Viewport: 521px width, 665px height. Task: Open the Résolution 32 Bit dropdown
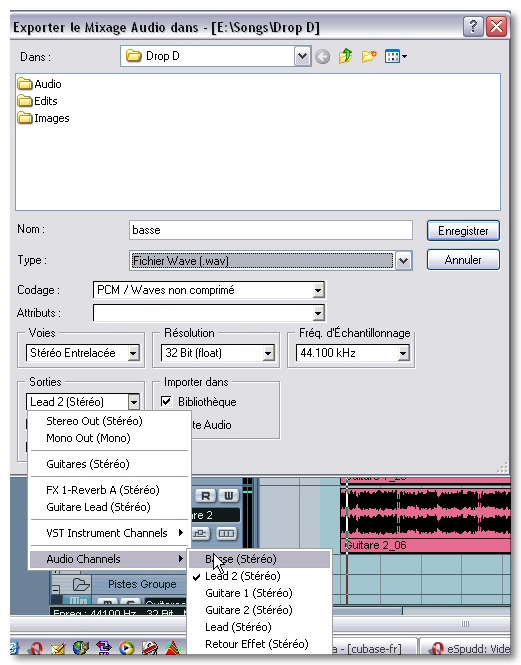click(268, 353)
